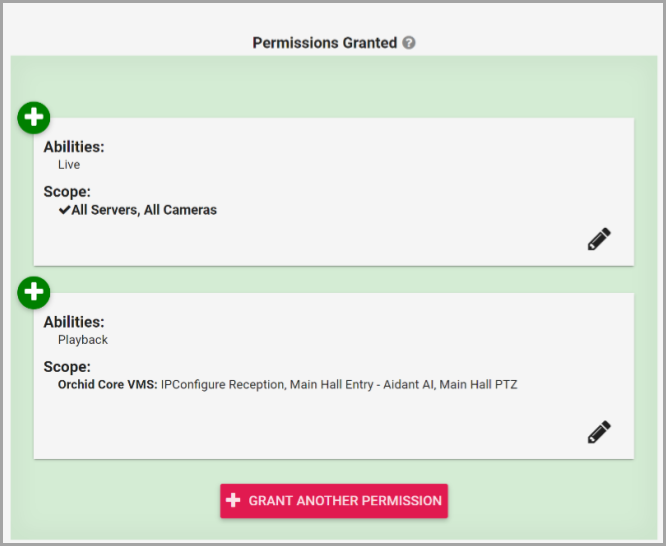Edit the Live permission with the pencil icon
Screen dimensions: 666x546
click(x=598, y=240)
